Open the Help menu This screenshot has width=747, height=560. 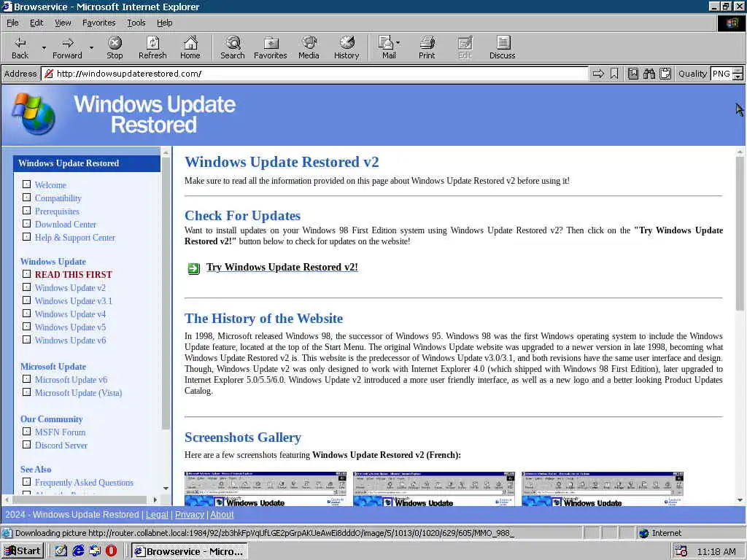click(x=164, y=23)
